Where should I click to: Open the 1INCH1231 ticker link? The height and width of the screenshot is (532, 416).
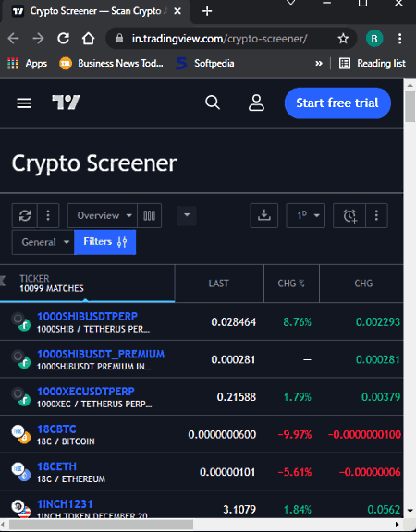(x=65, y=504)
